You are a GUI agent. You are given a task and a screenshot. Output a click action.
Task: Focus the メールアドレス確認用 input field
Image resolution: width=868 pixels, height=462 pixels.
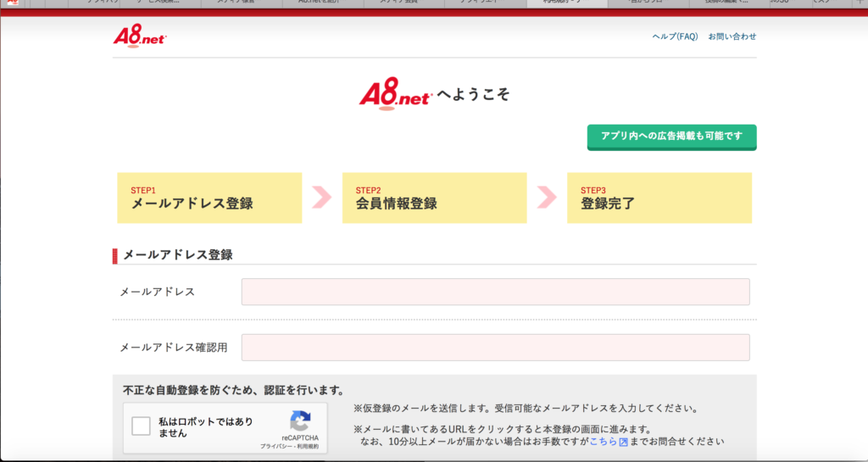(x=495, y=348)
